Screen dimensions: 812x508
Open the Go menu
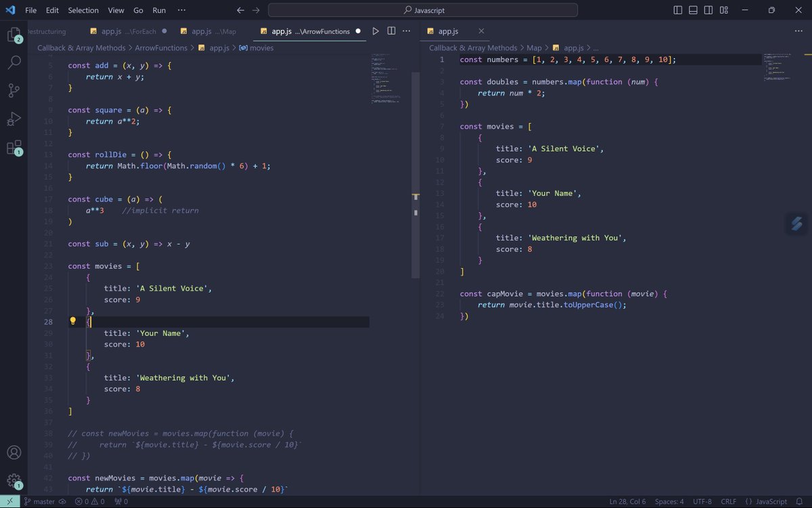pos(138,10)
